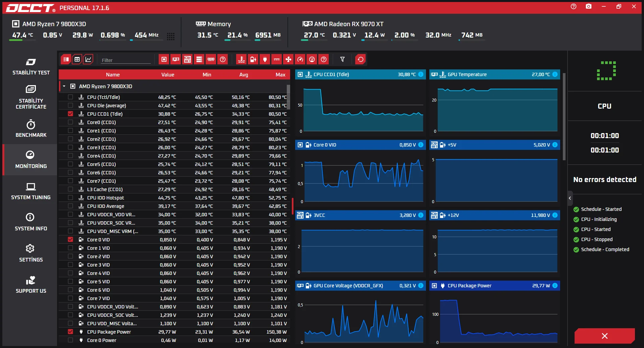
Task: Go to the Benchmark section
Action: coord(31,128)
